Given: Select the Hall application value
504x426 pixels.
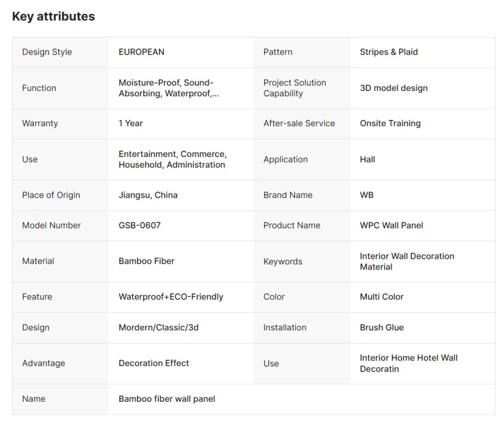Looking at the screenshot, I should pos(368,159).
